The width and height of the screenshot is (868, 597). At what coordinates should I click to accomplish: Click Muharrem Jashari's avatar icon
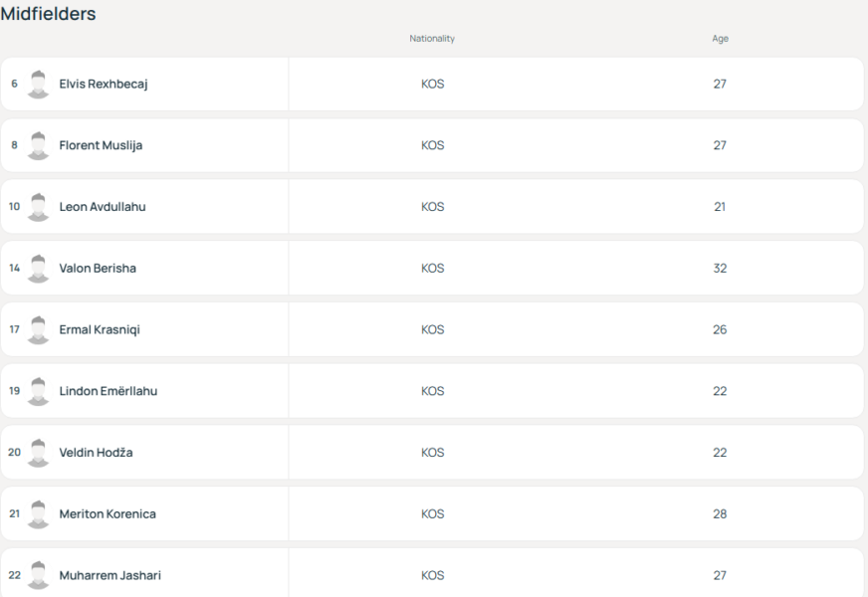pyautogui.click(x=38, y=575)
